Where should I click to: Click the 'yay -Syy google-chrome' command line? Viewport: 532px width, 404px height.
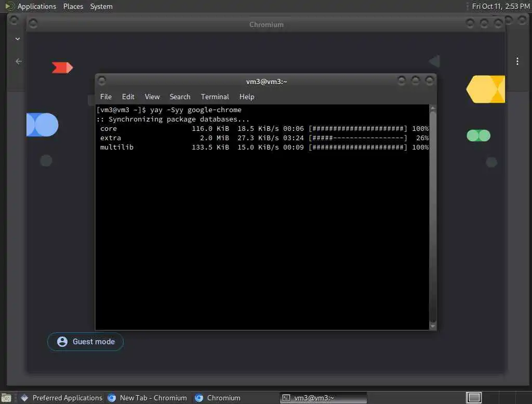coord(169,110)
